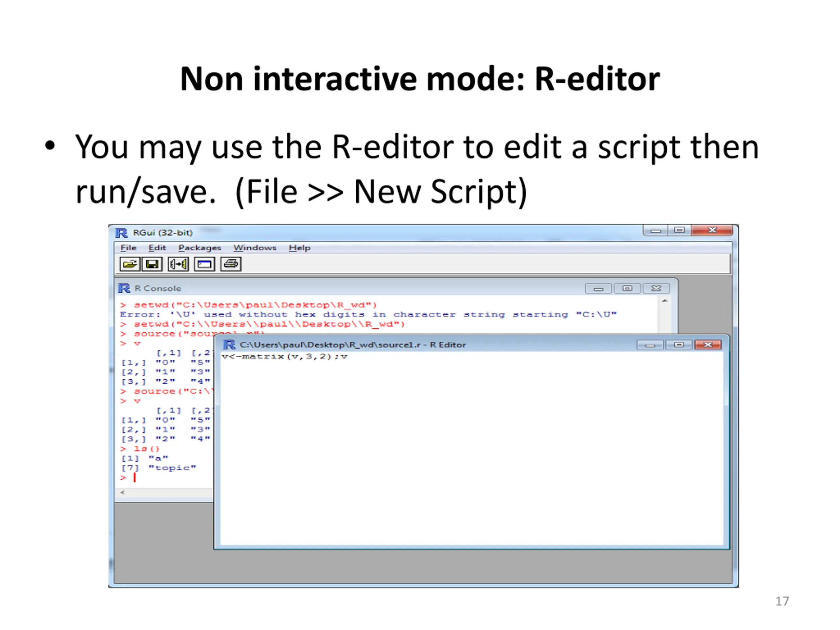Minimize the R Editor window
The image size is (840, 630).
[650, 345]
